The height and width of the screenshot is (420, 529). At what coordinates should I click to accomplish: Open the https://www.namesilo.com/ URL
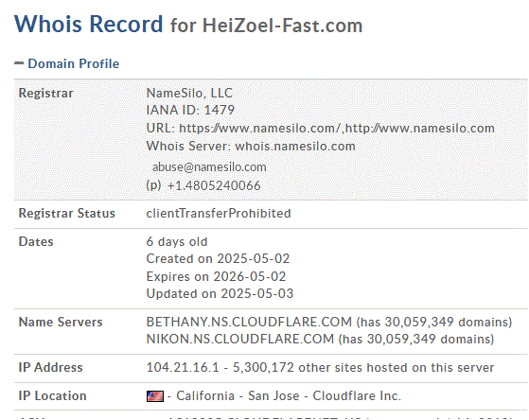[260, 129]
